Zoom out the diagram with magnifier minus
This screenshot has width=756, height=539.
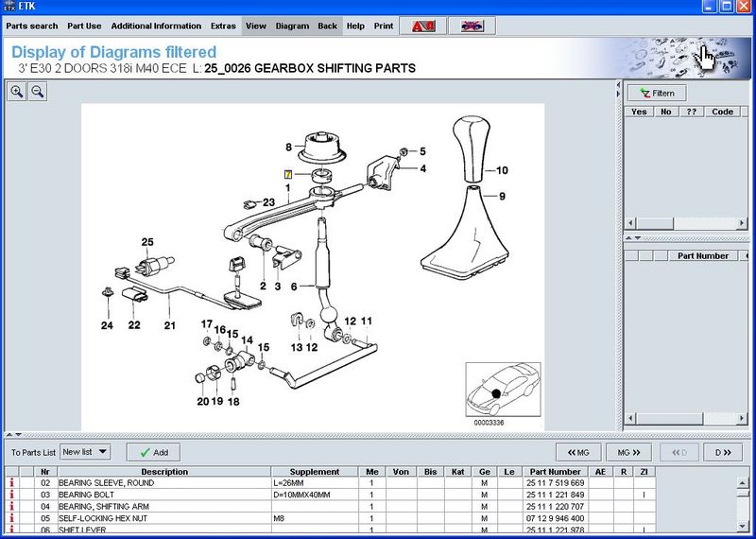(38, 91)
